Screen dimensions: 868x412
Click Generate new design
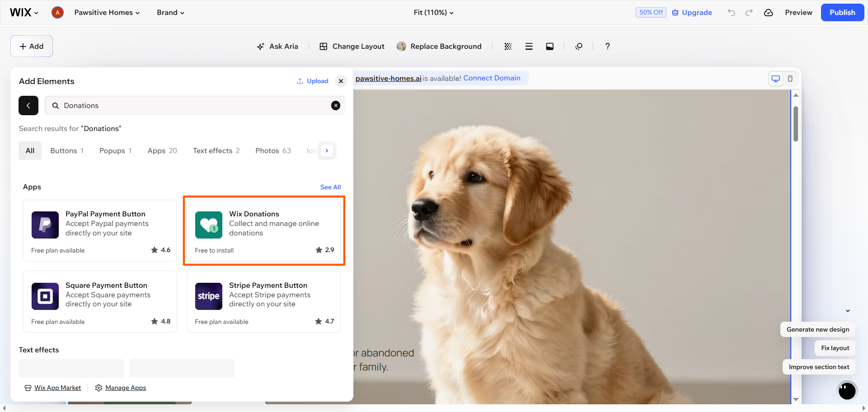pyautogui.click(x=817, y=329)
